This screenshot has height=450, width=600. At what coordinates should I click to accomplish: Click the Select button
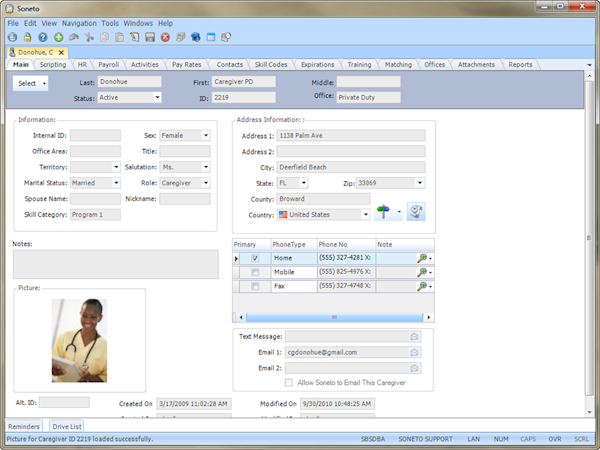31,83
